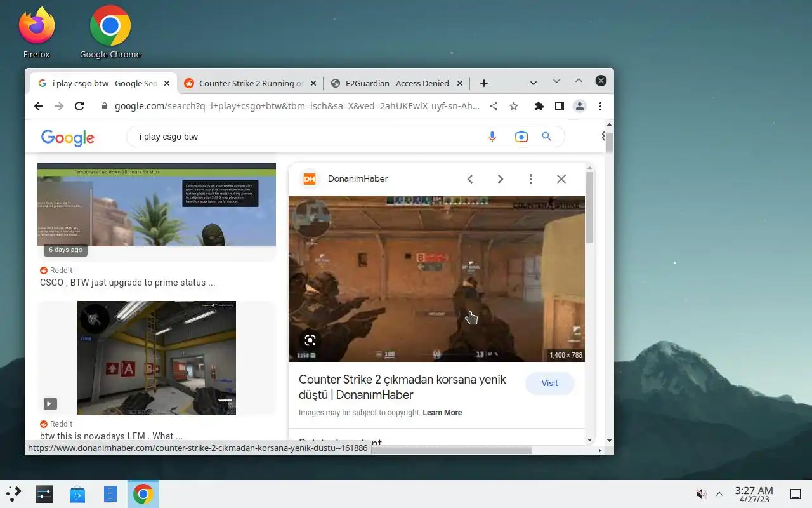Search by image with Google Lens camera icon
The height and width of the screenshot is (508, 812).
(x=521, y=137)
